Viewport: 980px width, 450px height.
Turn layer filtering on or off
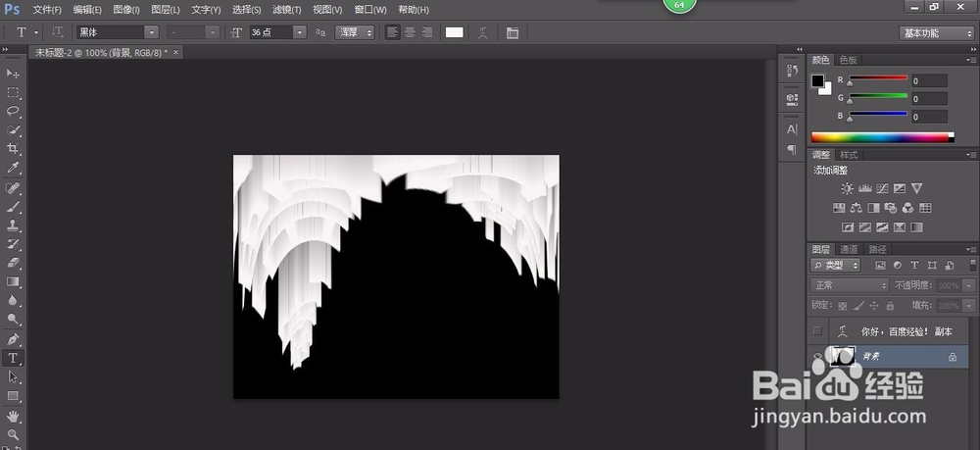point(972,265)
